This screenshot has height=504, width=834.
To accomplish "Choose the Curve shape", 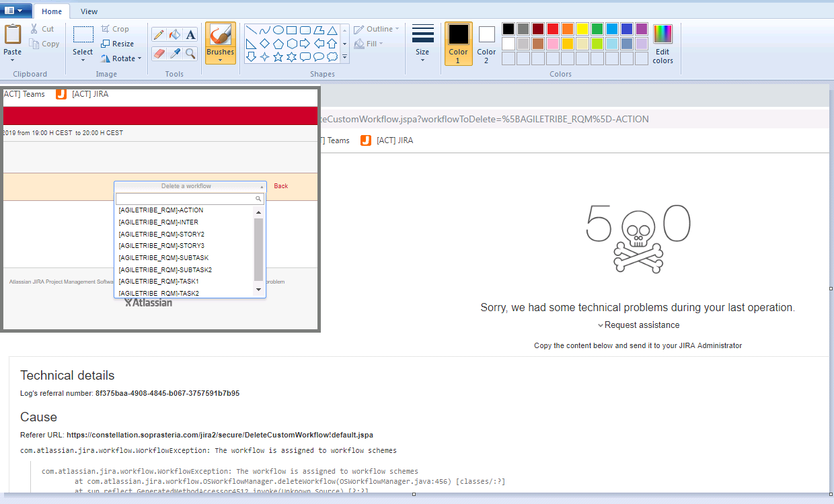I will click(264, 30).
